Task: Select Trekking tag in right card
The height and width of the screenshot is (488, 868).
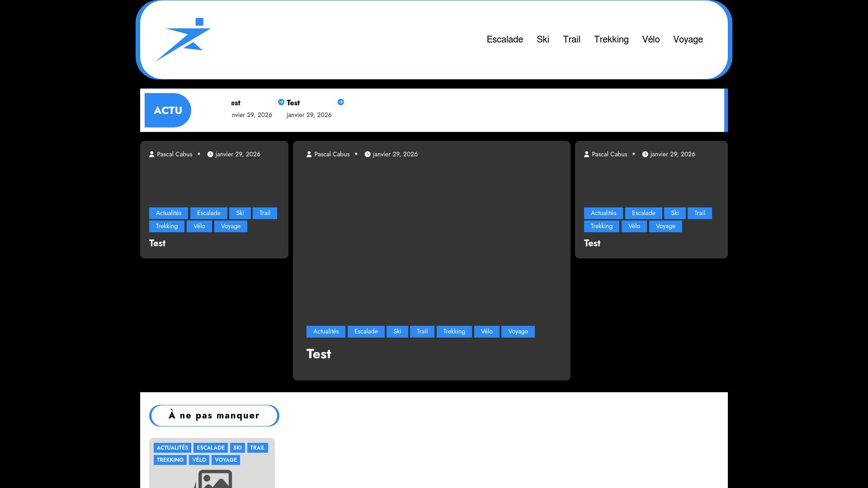Action: pyautogui.click(x=602, y=226)
